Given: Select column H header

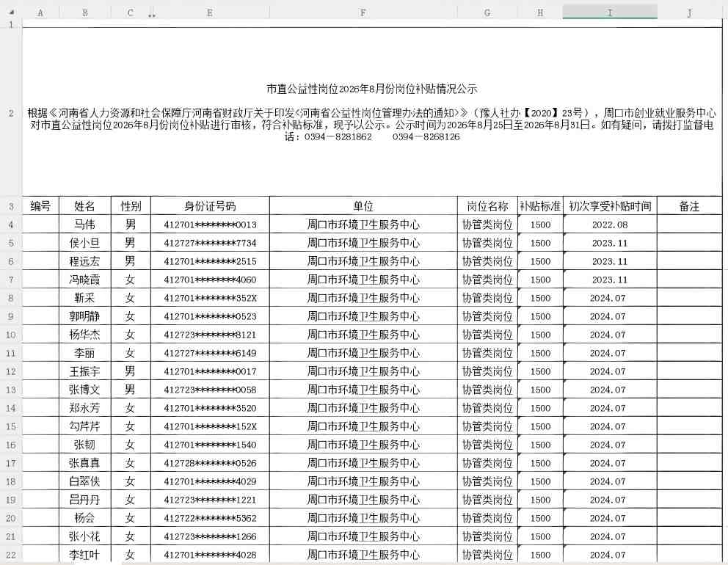Looking at the screenshot, I should [540, 12].
